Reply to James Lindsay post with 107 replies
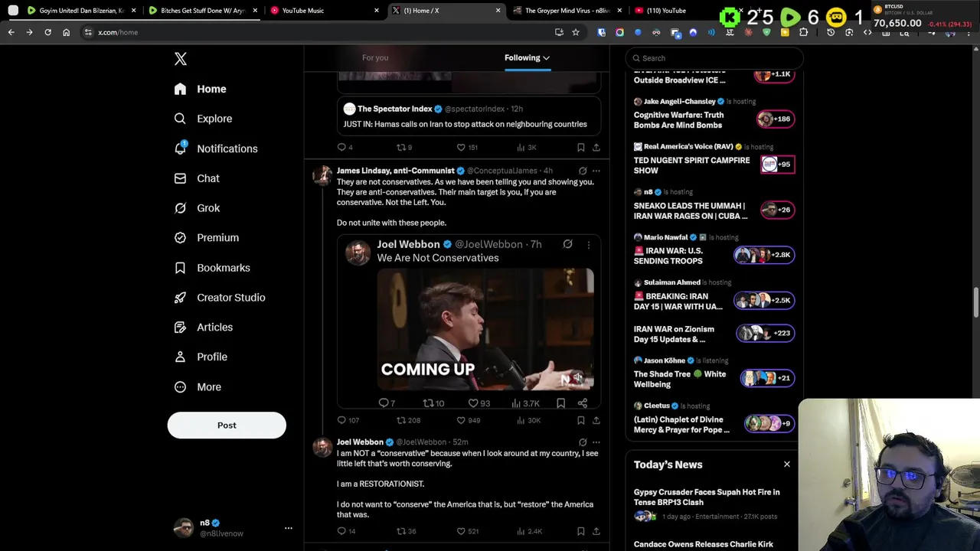 [x=341, y=420]
